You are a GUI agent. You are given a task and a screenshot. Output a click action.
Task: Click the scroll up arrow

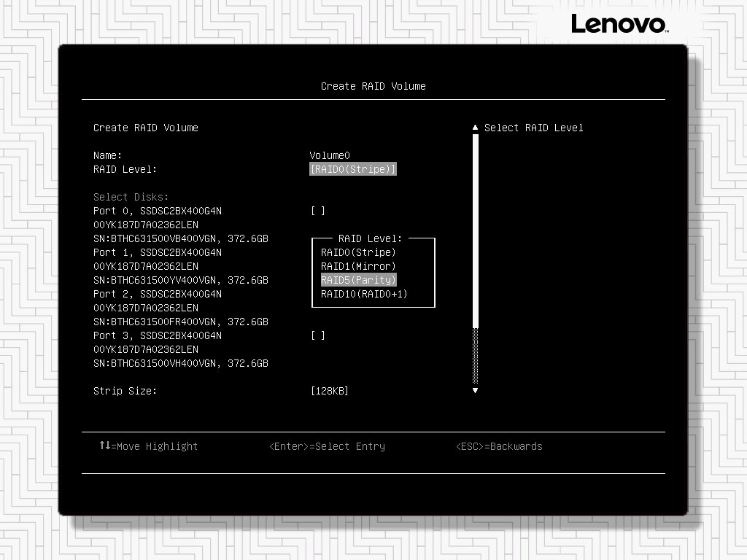(x=476, y=128)
